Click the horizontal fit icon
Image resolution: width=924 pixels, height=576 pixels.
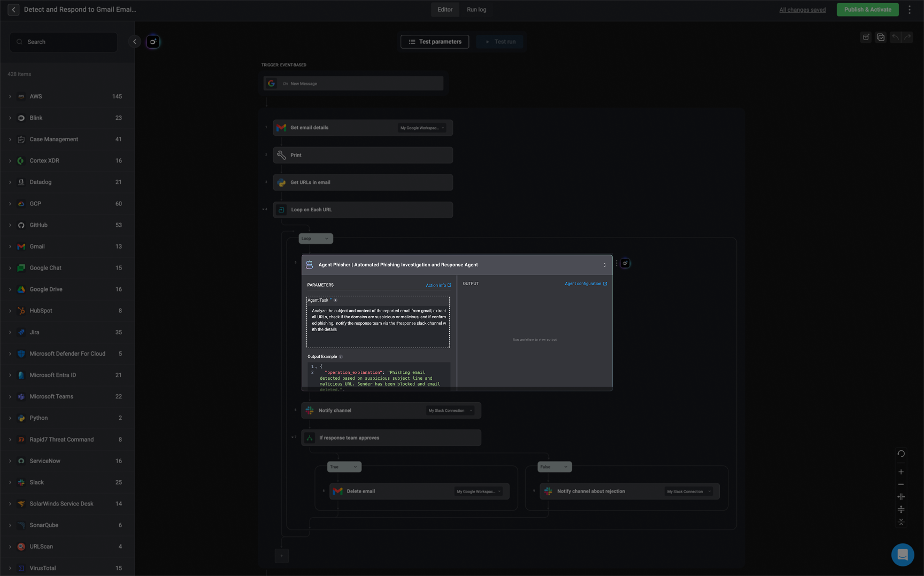click(x=901, y=497)
